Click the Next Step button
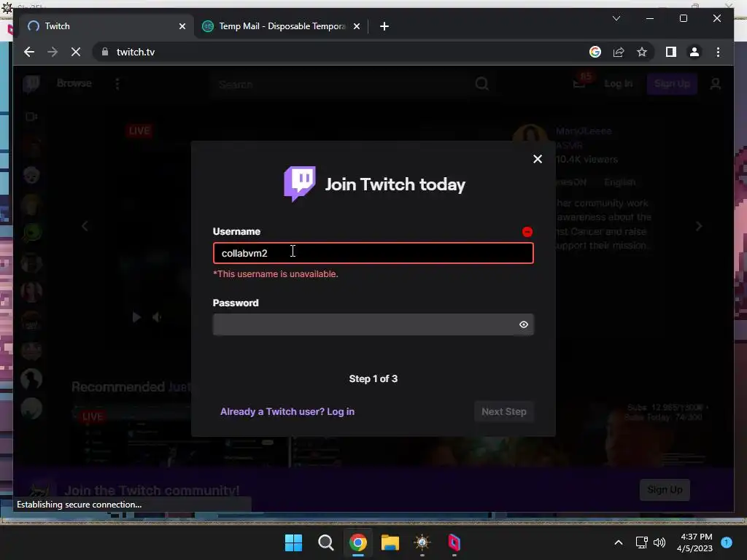Screen dimensions: 747x560 [x=503, y=411]
